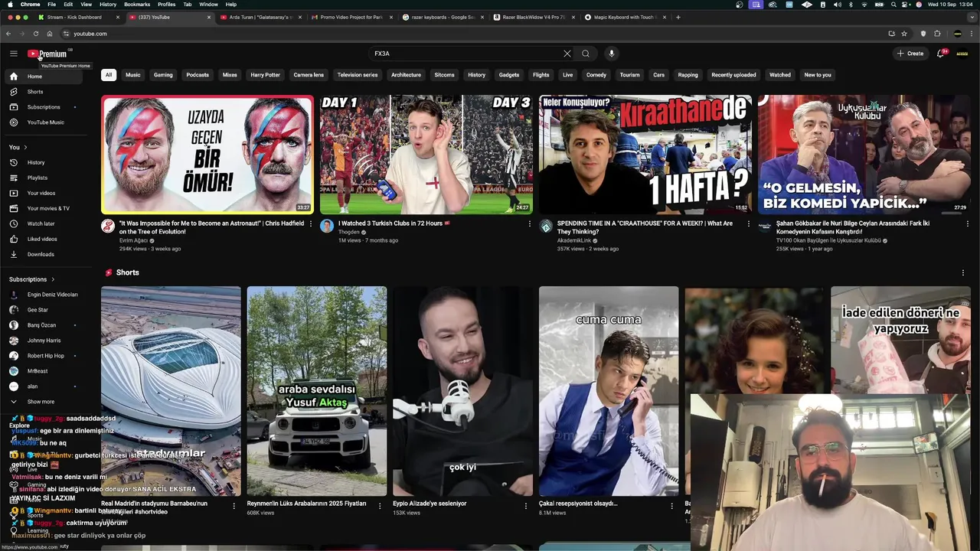Expand the You section chevron

coord(25,147)
